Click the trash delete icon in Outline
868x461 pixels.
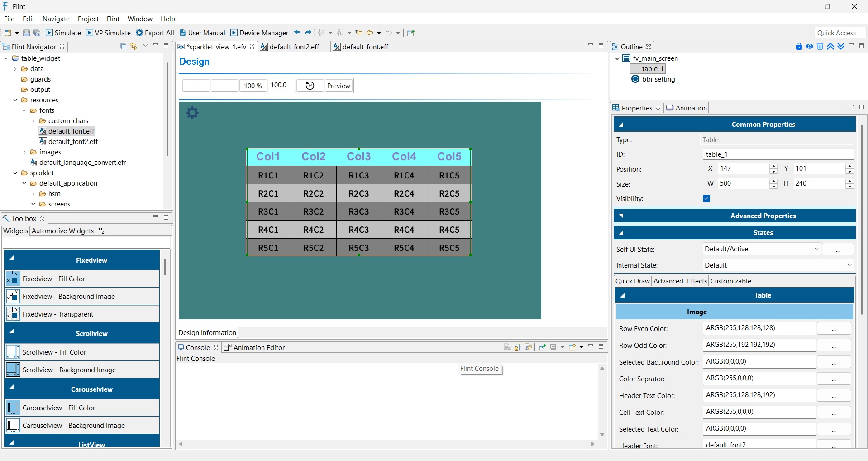coord(820,47)
